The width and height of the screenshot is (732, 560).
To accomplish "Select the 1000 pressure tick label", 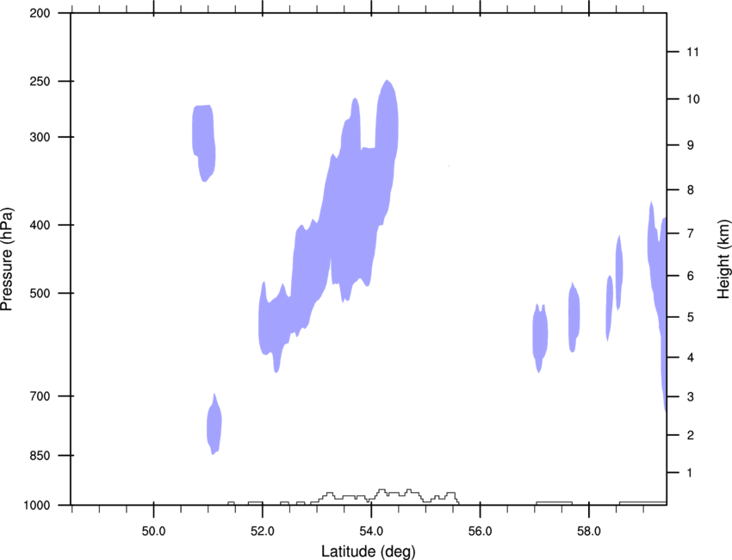I will pyautogui.click(x=37, y=506).
